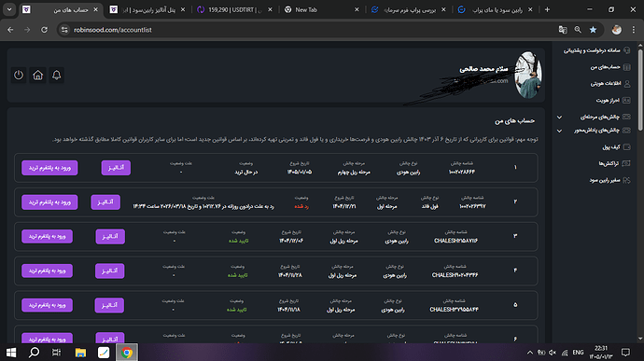Click start date ۱۴۰۵/۰۱/۰۵ in row 1
Image resolution: width=644 pixels, height=361 pixels.
point(300,172)
